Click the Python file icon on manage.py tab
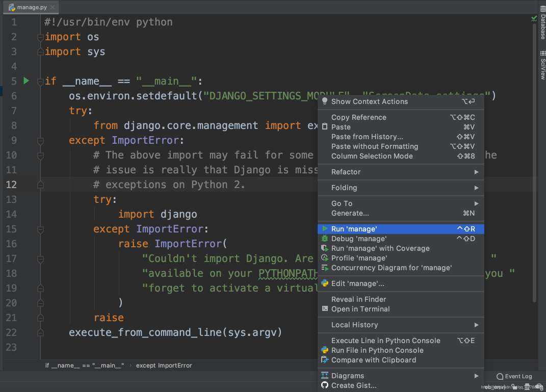546x392 pixels. click(12, 7)
